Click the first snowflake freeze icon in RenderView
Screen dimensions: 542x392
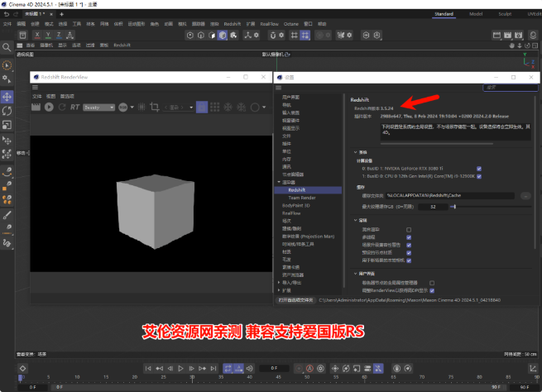228,108
